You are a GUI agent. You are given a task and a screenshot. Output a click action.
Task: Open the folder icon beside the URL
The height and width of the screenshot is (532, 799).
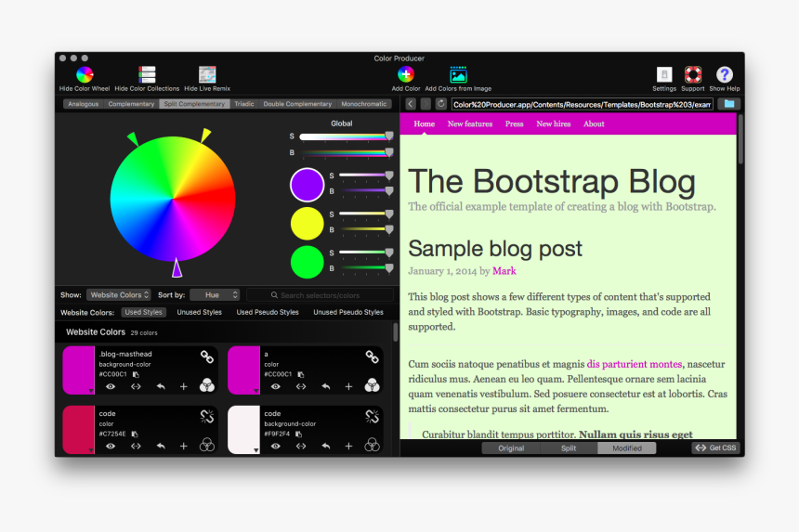(729, 104)
